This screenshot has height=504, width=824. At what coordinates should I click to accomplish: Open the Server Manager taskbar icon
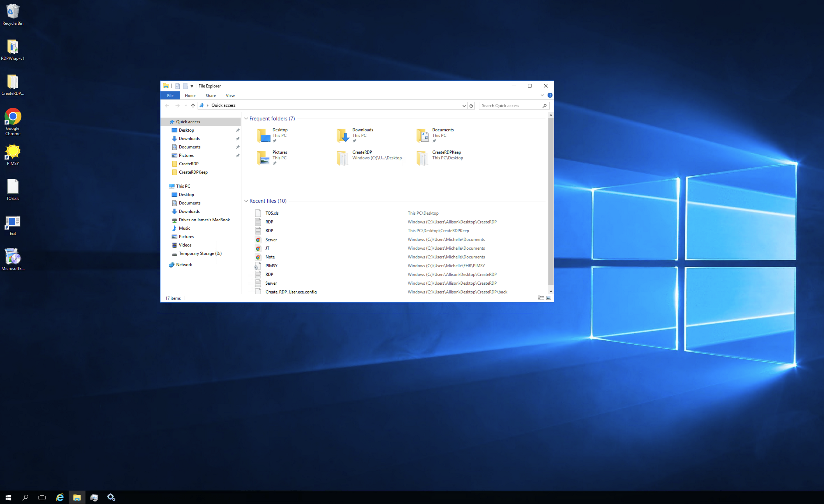[x=94, y=497]
